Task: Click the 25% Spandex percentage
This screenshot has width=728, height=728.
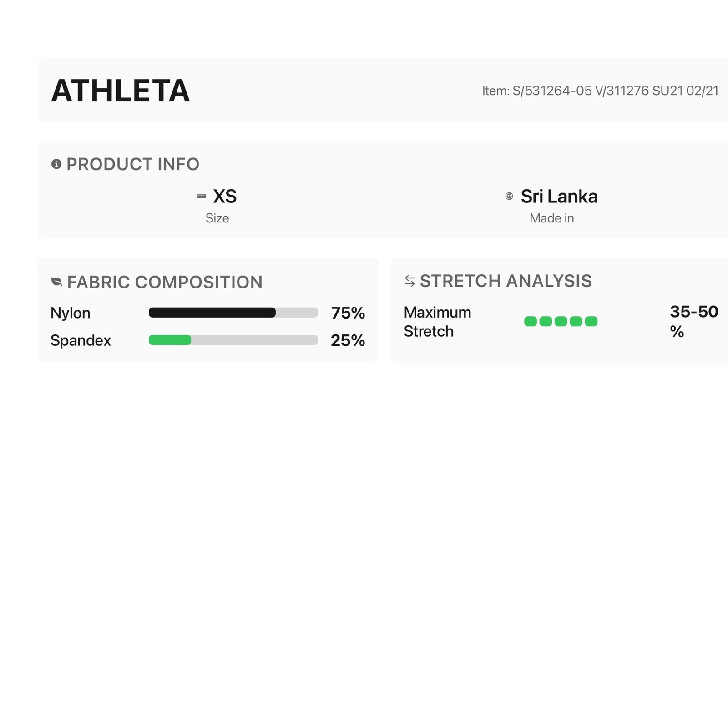Action: click(x=348, y=340)
